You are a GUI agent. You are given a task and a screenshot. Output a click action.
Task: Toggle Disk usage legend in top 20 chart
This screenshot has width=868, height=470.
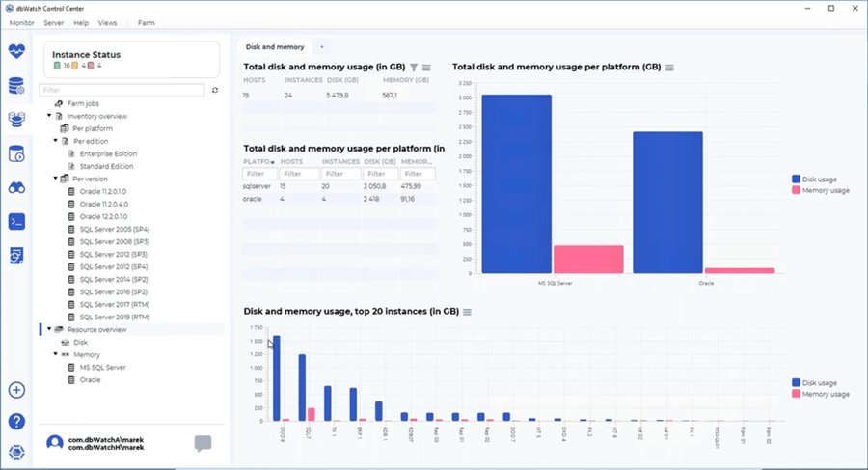click(814, 382)
